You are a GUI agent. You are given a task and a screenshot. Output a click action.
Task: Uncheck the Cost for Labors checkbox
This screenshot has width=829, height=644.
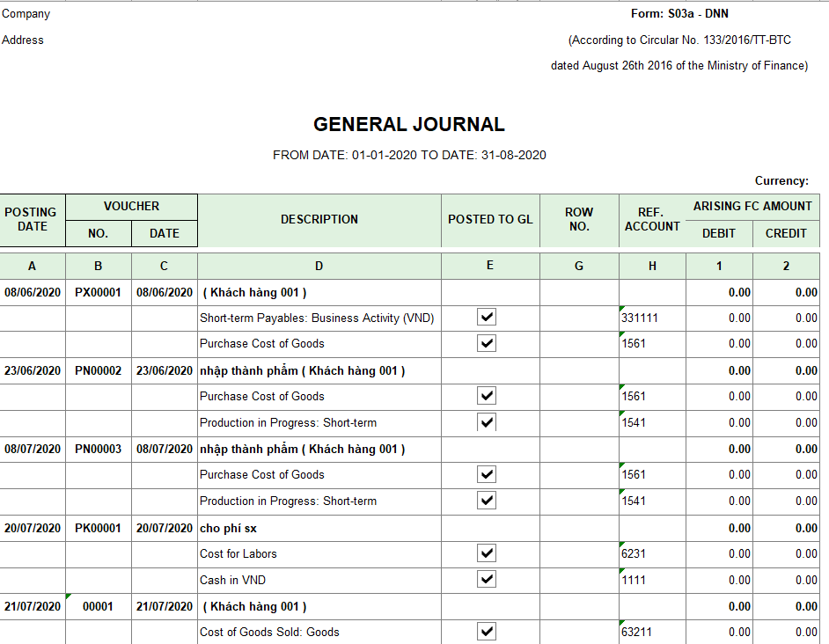click(x=486, y=553)
